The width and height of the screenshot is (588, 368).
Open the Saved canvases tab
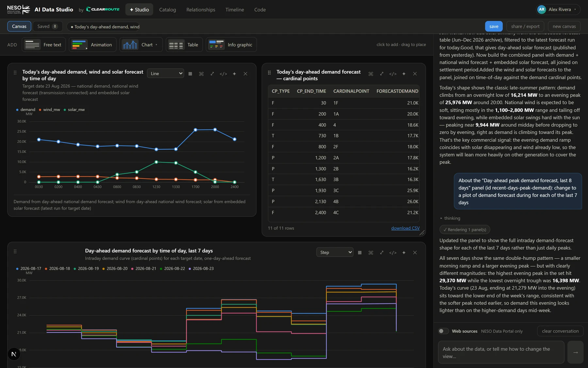click(47, 26)
